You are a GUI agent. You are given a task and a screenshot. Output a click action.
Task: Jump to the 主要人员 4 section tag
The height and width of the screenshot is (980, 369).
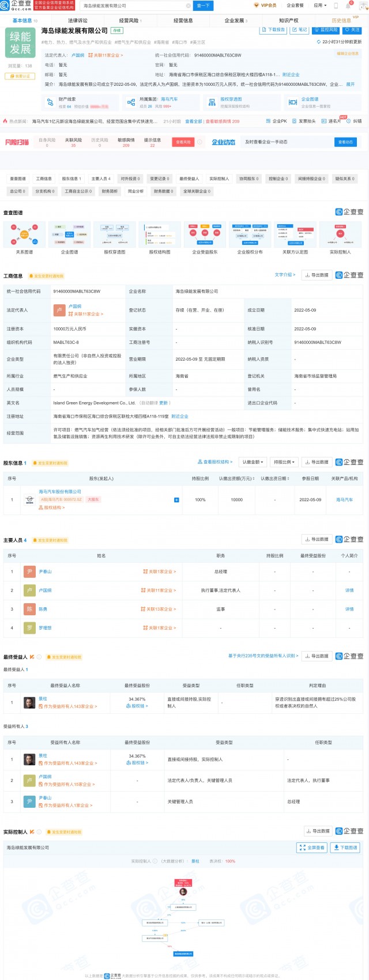tap(101, 179)
